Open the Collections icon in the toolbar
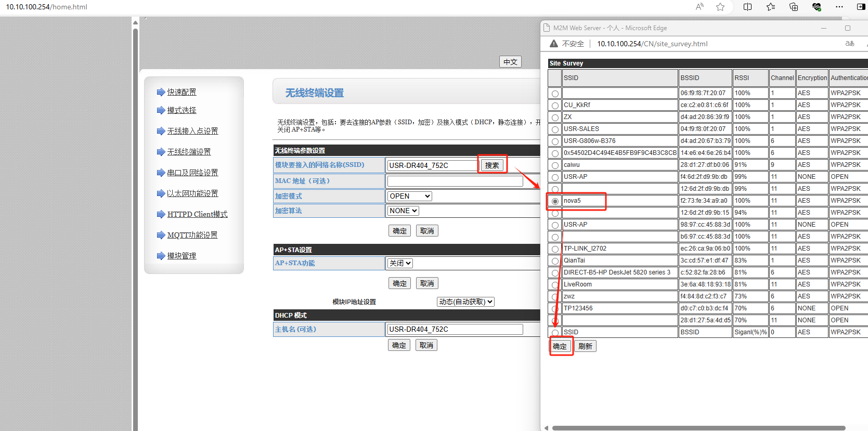The height and width of the screenshot is (431, 868). point(794,7)
